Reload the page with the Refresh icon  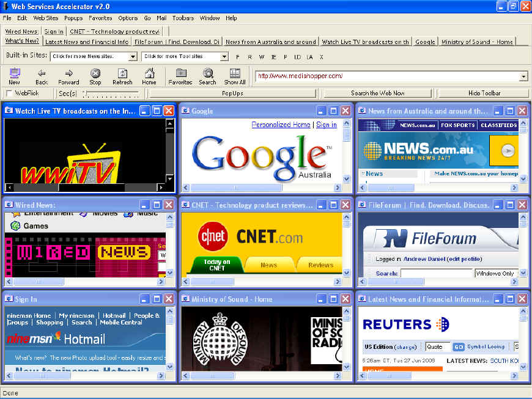coord(122,76)
